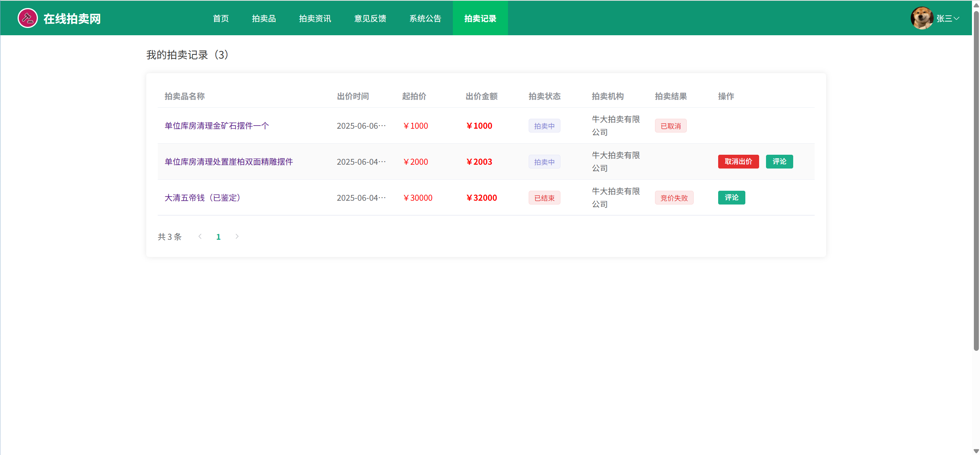Click 评论 button for 崖柏双面精雕摆件 row

779,162
